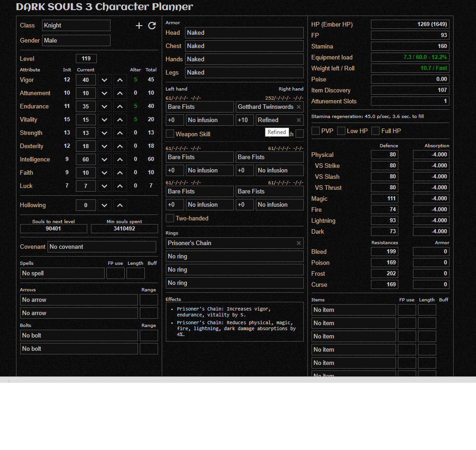Decrease Dexterity with the down arrow
This screenshot has width=476, height=450.
click(x=105, y=146)
